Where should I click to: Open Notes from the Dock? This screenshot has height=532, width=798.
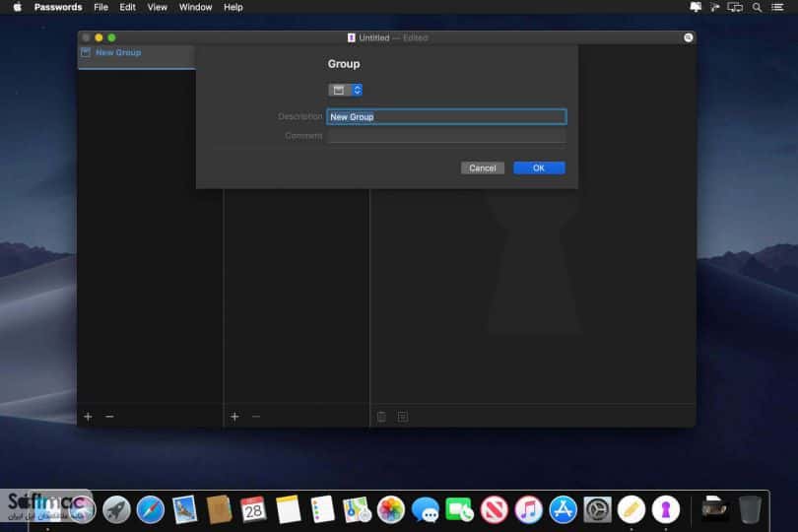(x=288, y=509)
